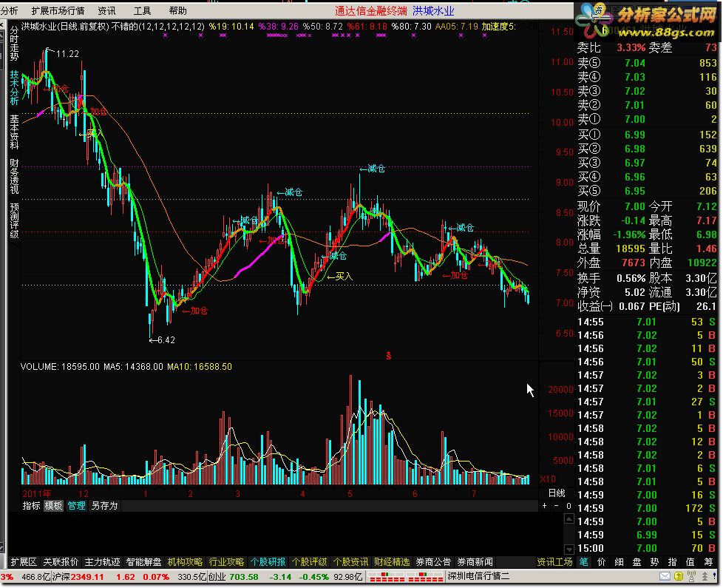Viewport: 723px width, 588px height.
Task: Click the 洪城水业 stock name in title
Action: [433, 10]
